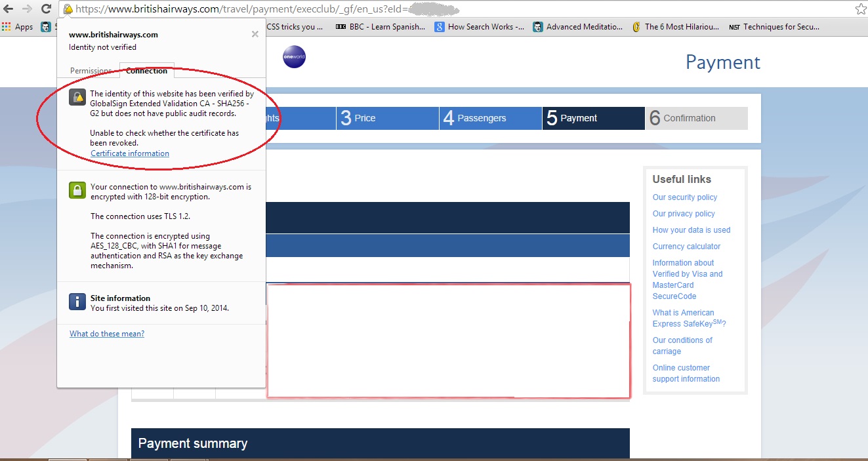Reload the page with the refresh icon
This screenshot has width=868, height=461.
[46, 9]
